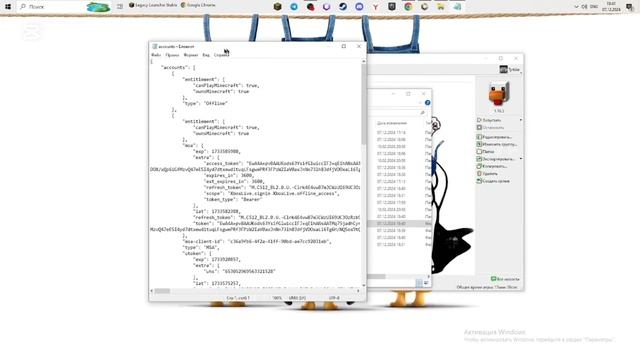The image size is (640, 360).
Task: Click the Notepad scroll-right arrow
Action: (x=358, y=291)
